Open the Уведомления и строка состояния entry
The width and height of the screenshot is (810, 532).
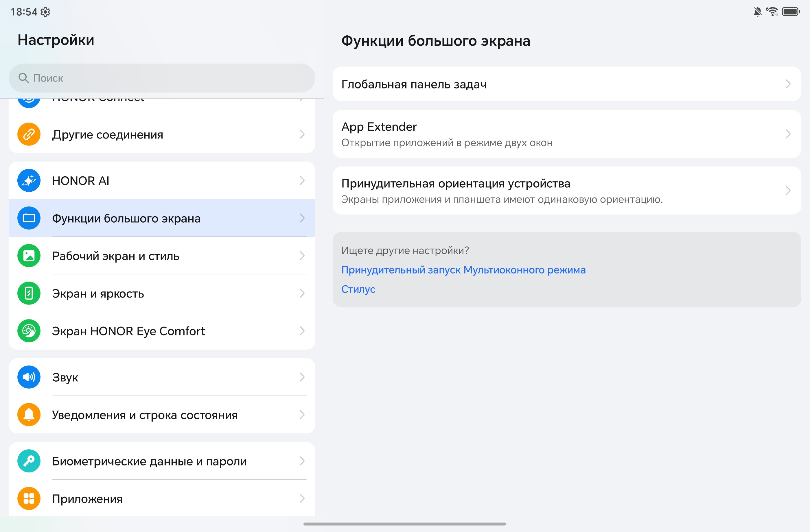pos(162,415)
